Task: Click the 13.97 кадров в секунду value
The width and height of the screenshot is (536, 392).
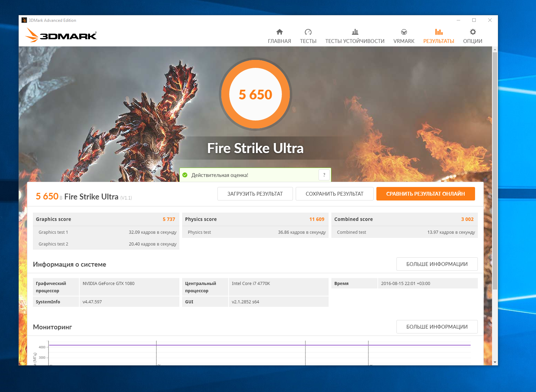Action: click(x=451, y=232)
